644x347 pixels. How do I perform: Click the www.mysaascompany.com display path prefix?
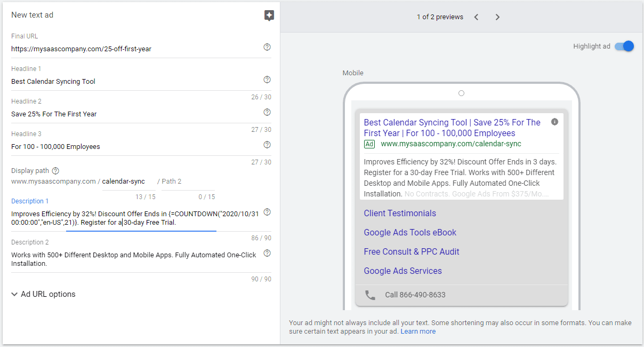pyautogui.click(x=53, y=182)
